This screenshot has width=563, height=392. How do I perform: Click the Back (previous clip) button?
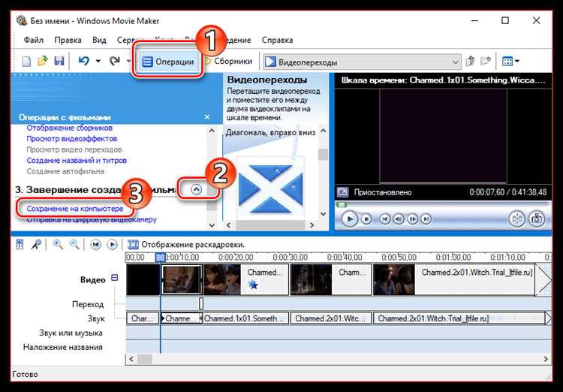[x=385, y=219]
